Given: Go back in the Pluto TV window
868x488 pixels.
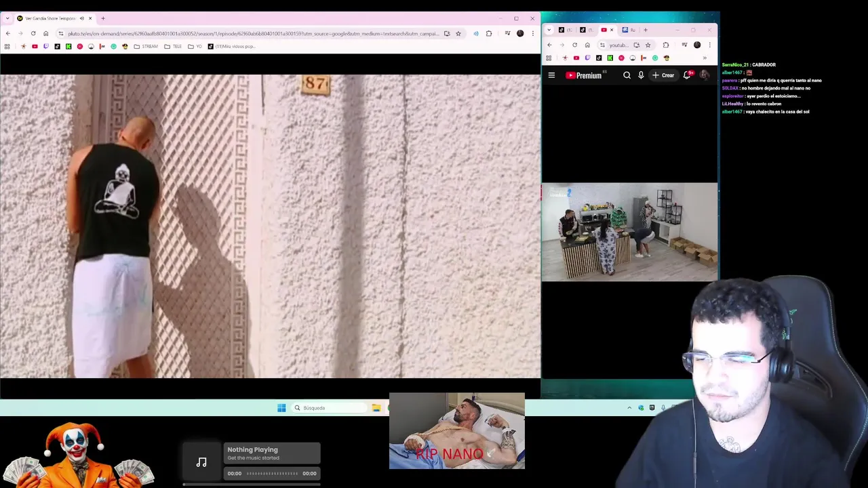Looking at the screenshot, I should coord(7,33).
